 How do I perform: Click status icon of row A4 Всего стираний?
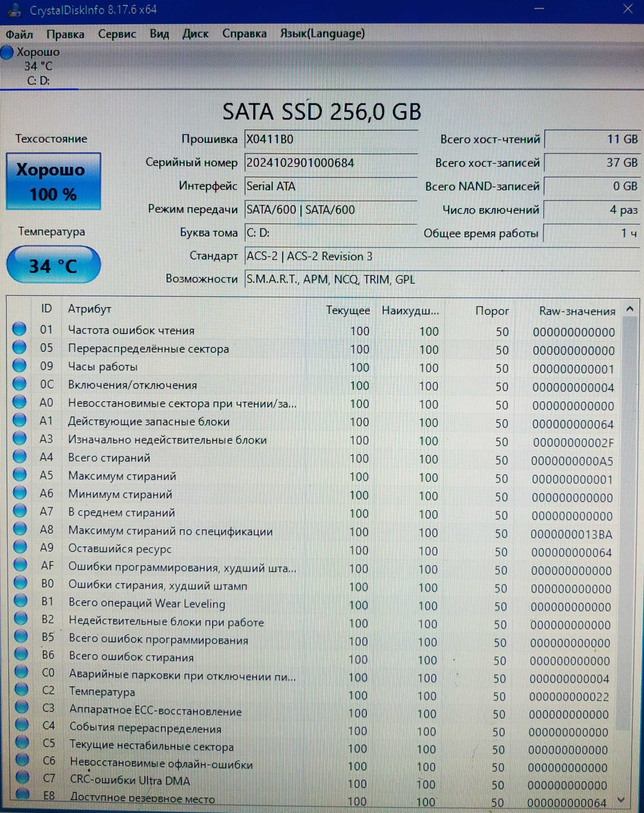20,456
